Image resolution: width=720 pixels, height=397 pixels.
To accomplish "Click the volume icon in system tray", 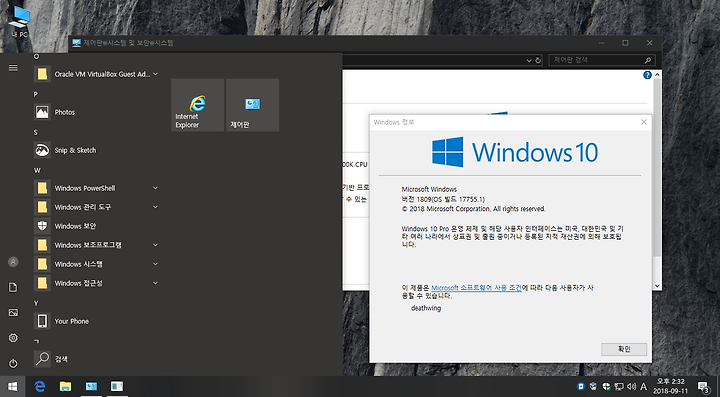I will pos(631,386).
